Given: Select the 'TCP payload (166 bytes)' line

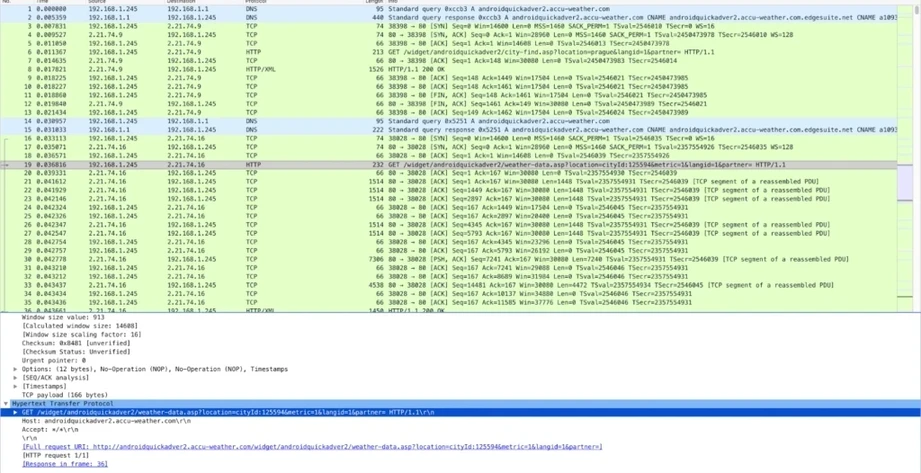Looking at the screenshot, I should coord(65,395).
